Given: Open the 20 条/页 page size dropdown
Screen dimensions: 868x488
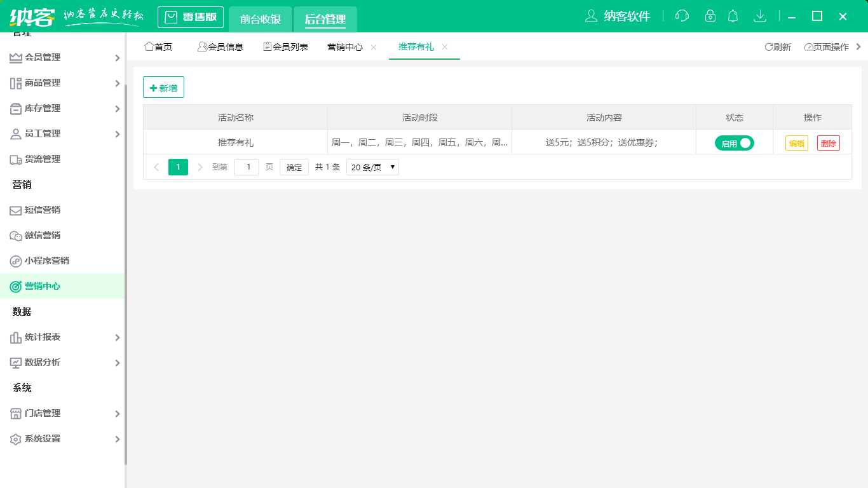Looking at the screenshot, I should pyautogui.click(x=372, y=166).
